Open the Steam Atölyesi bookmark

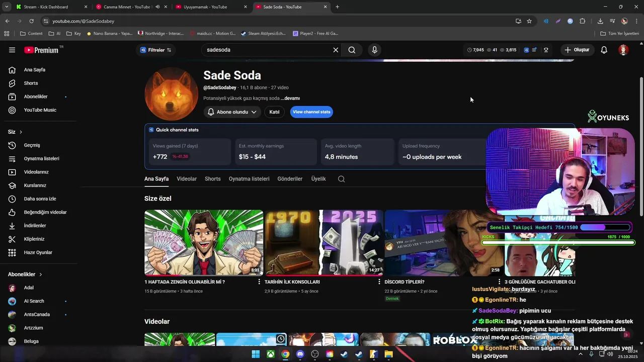click(263, 34)
